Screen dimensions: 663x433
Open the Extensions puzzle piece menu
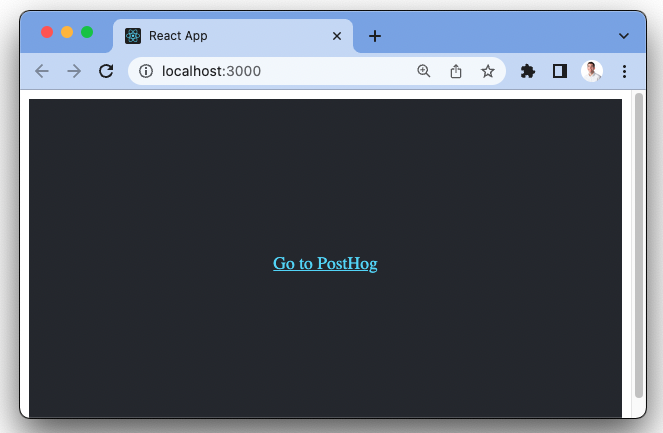(x=528, y=71)
